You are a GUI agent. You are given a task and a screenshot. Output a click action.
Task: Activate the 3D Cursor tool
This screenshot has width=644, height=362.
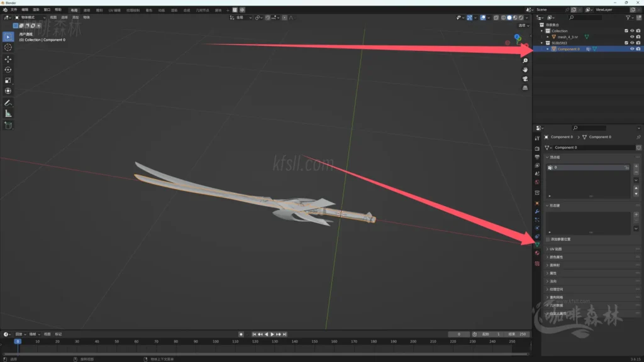pos(8,47)
